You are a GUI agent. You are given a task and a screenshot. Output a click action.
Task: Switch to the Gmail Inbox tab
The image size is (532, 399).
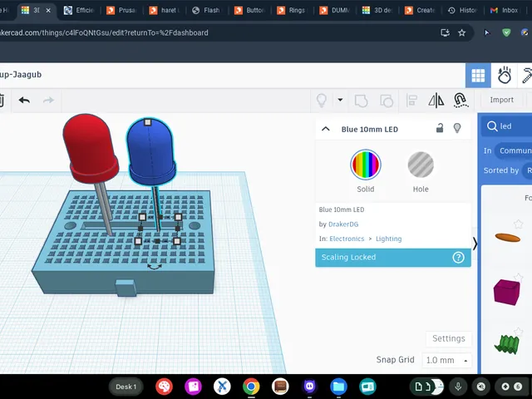coord(505,11)
